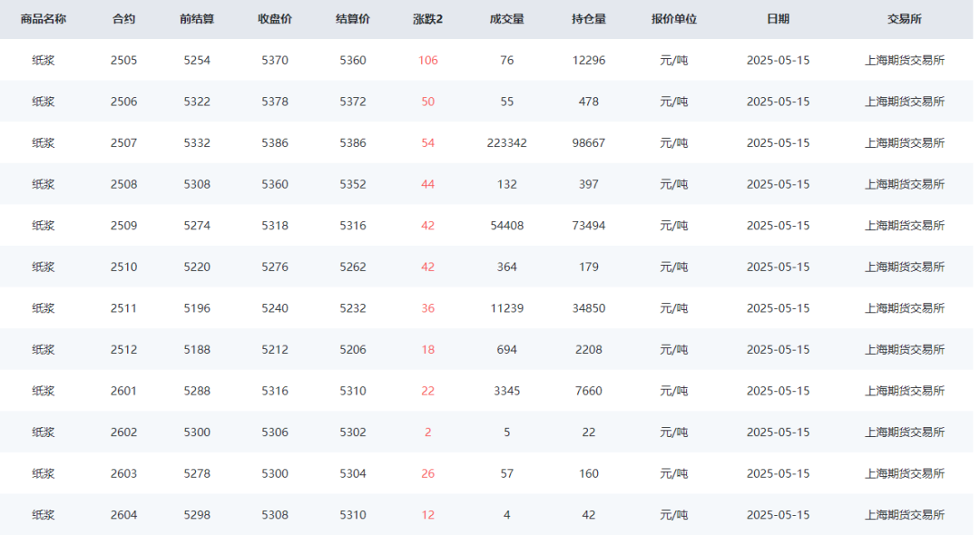Select contract cell 2509
The image size is (980, 535).
click(123, 226)
